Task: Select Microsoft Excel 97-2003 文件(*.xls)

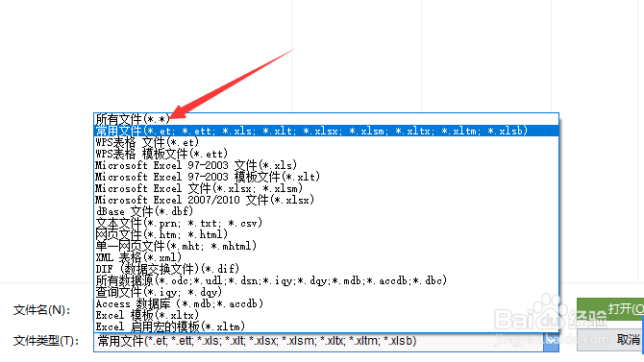Action: pyautogui.click(x=327, y=165)
